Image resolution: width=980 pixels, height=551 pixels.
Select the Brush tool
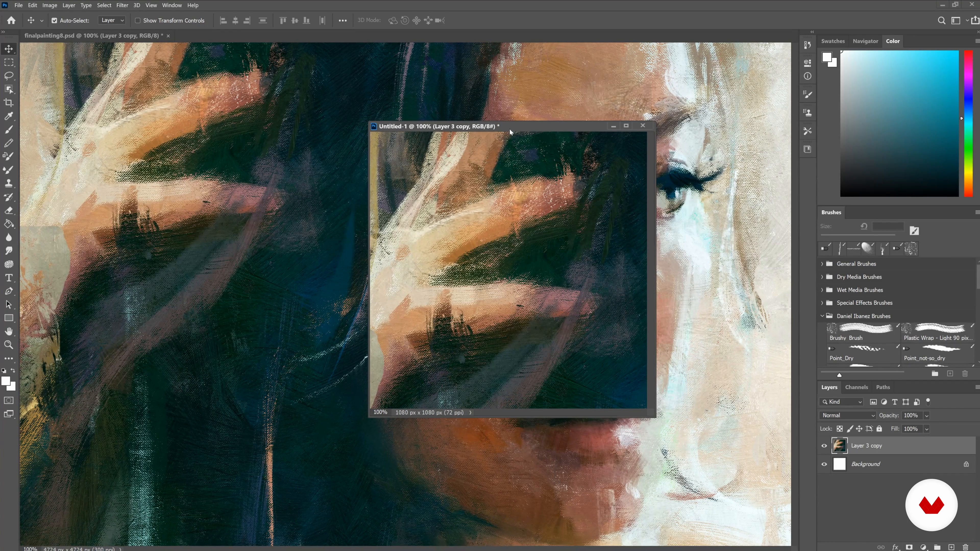point(9,130)
